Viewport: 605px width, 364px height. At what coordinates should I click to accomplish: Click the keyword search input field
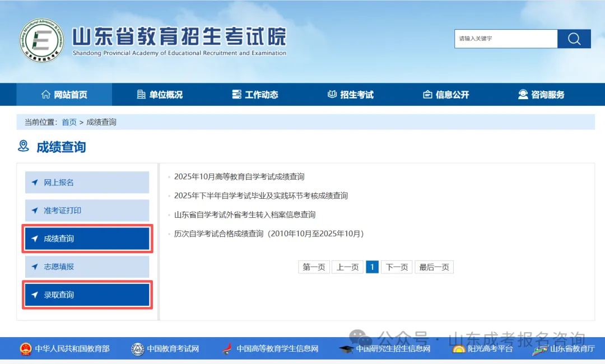[506, 39]
